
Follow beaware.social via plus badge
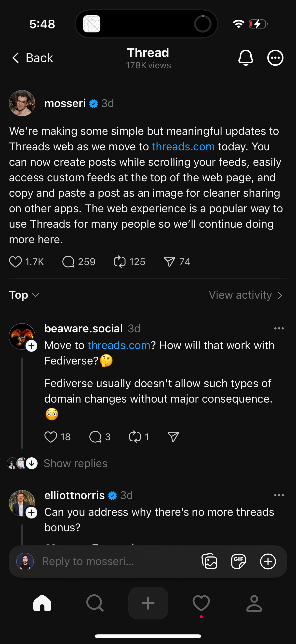(31, 346)
